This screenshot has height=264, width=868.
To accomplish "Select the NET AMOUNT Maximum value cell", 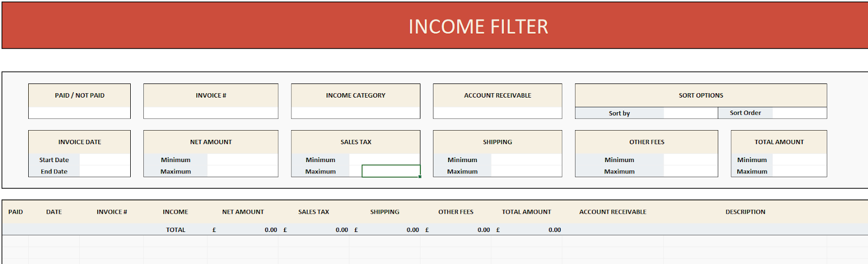I will (242, 171).
